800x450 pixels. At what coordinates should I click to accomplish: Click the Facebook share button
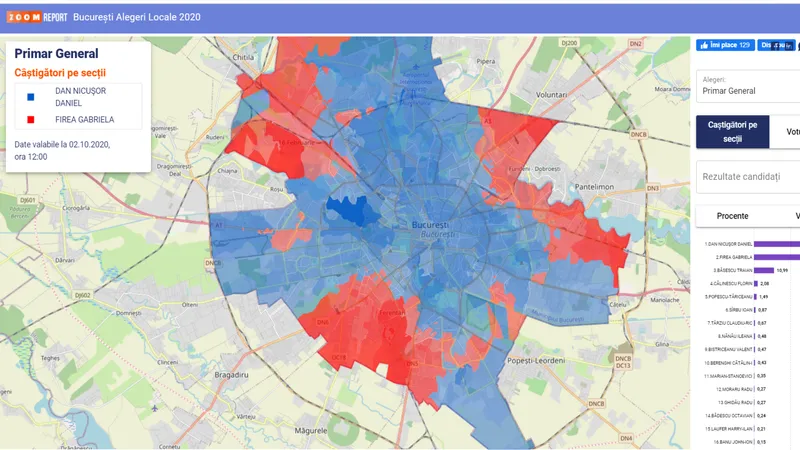tap(778, 45)
